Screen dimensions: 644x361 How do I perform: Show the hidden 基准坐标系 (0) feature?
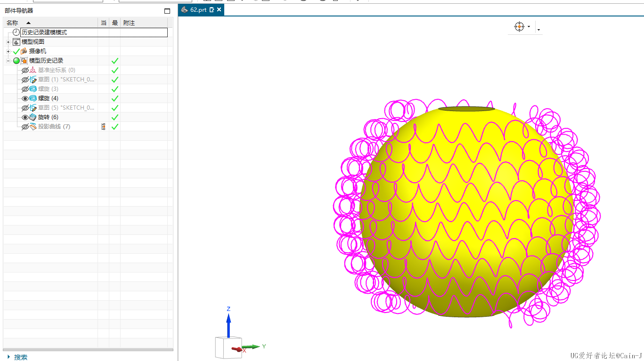point(25,70)
